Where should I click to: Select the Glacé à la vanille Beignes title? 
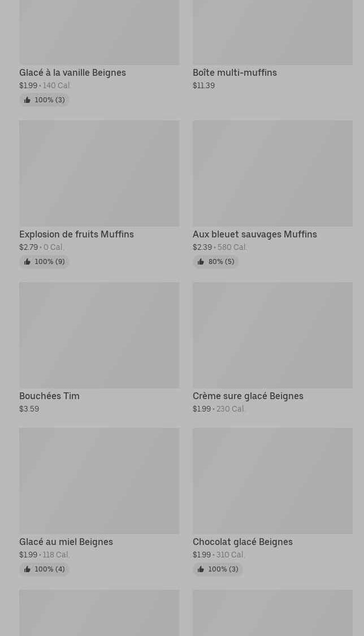[x=72, y=72]
